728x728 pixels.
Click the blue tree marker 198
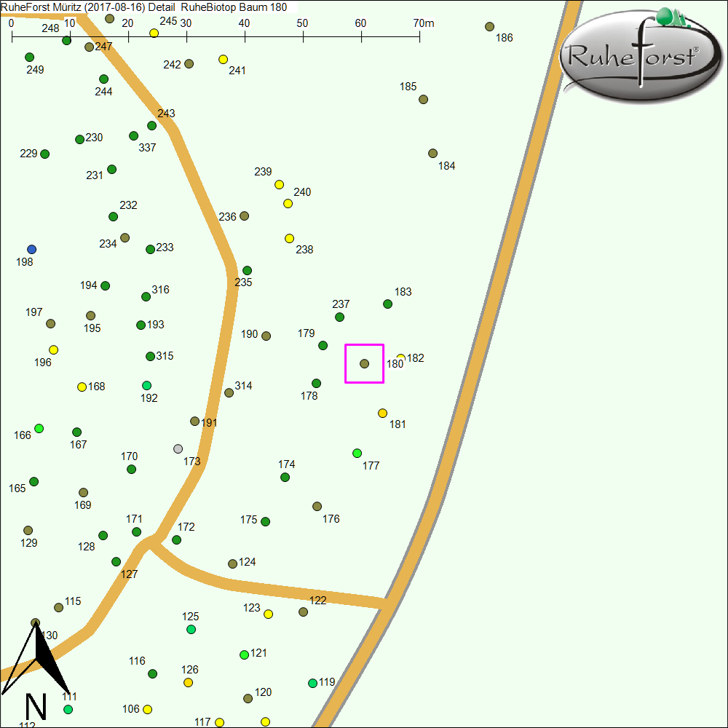[x=31, y=249]
